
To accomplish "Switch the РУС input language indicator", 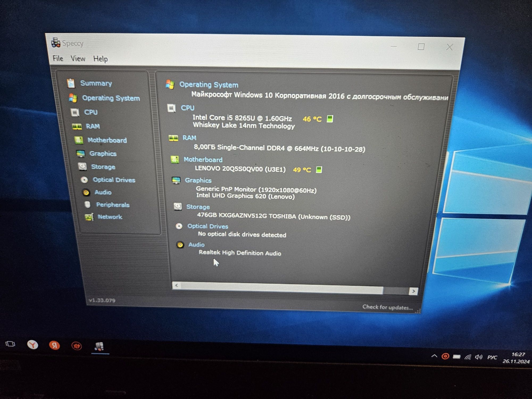I will pyautogui.click(x=492, y=357).
